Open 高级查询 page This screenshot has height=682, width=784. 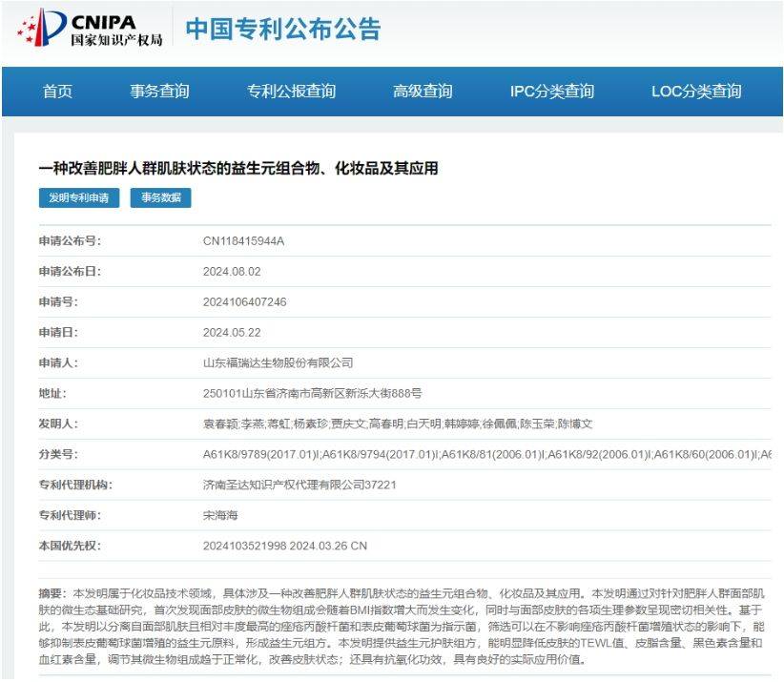point(423,91)
